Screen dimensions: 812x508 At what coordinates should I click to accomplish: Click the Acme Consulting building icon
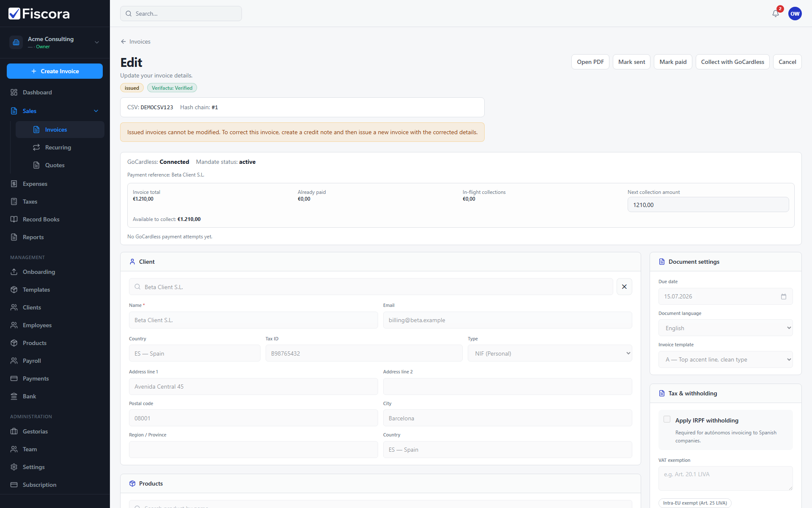[x=16, y=42]
